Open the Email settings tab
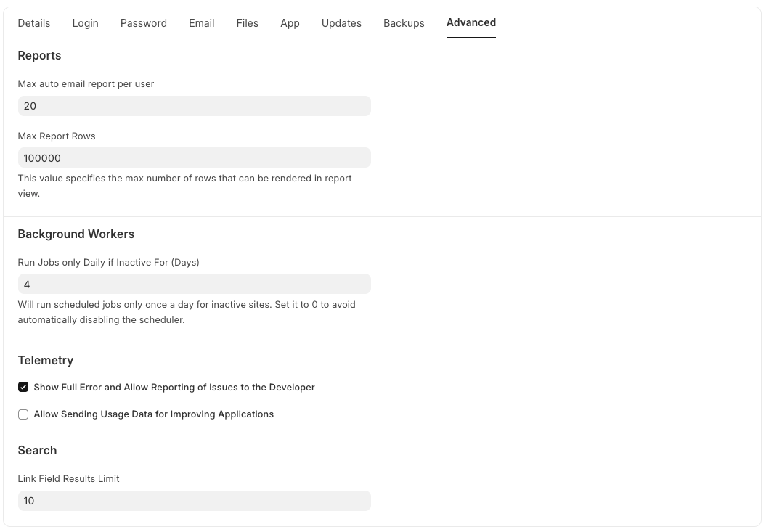The width and height of the screenshot is (766, 532). click(201, 23)
